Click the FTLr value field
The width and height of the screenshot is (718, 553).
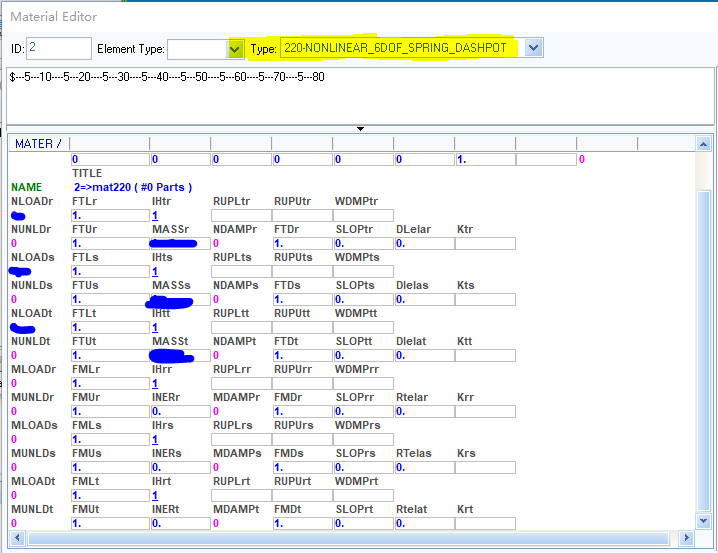[x=108, y=216]
